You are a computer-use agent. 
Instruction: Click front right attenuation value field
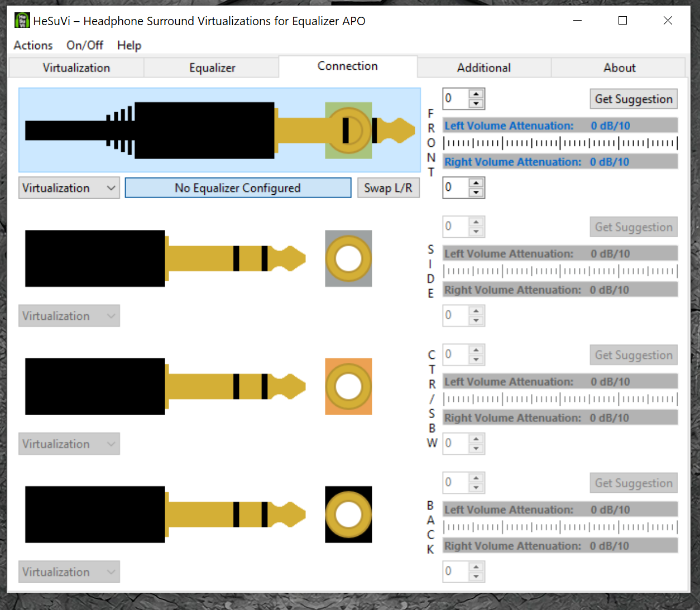point(456,188)
